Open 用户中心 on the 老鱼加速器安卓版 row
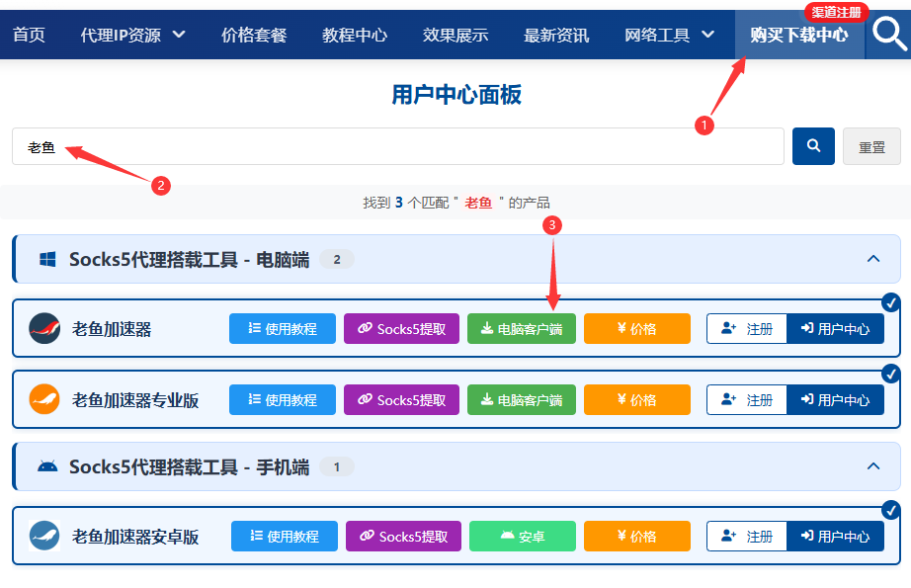Image resolution: width=911 pixels, height=588 pixels. tap(836, 537)
